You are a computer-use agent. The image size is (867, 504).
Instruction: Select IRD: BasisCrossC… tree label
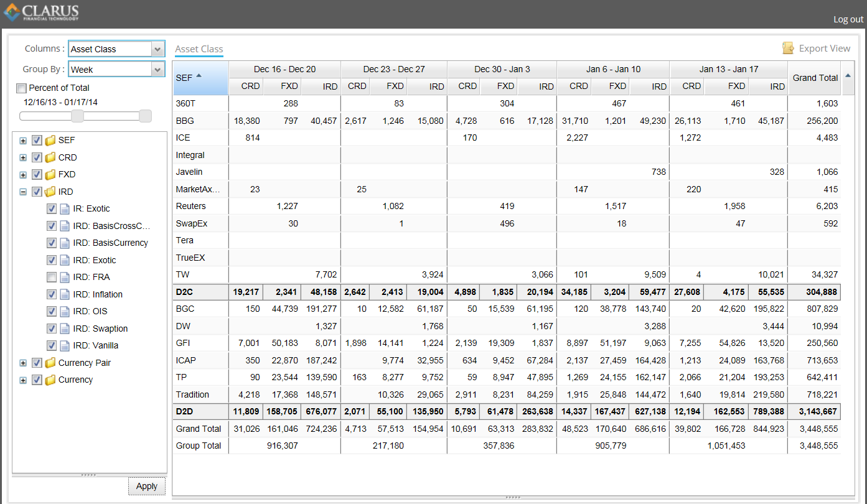[x=112, y=226]
